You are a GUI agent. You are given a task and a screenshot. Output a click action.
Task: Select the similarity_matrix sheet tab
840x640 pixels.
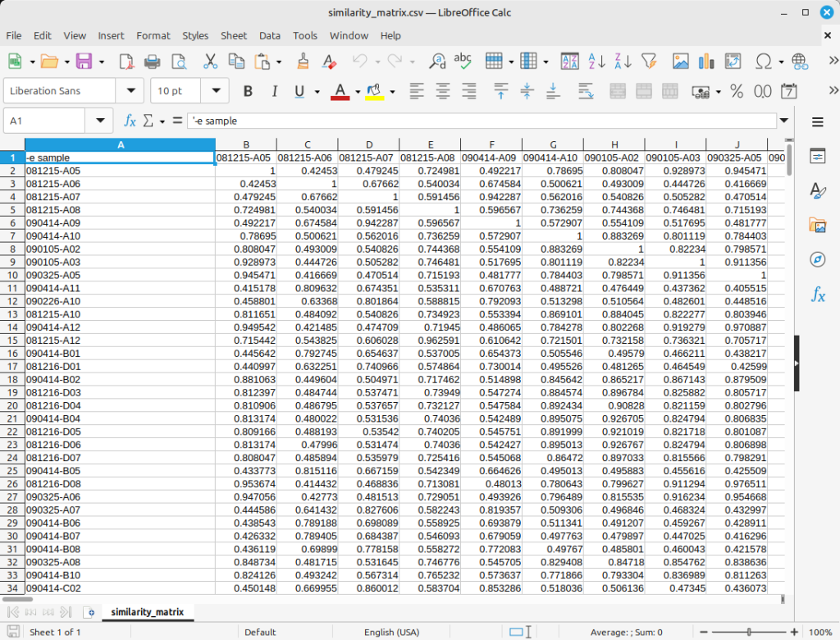148,612
